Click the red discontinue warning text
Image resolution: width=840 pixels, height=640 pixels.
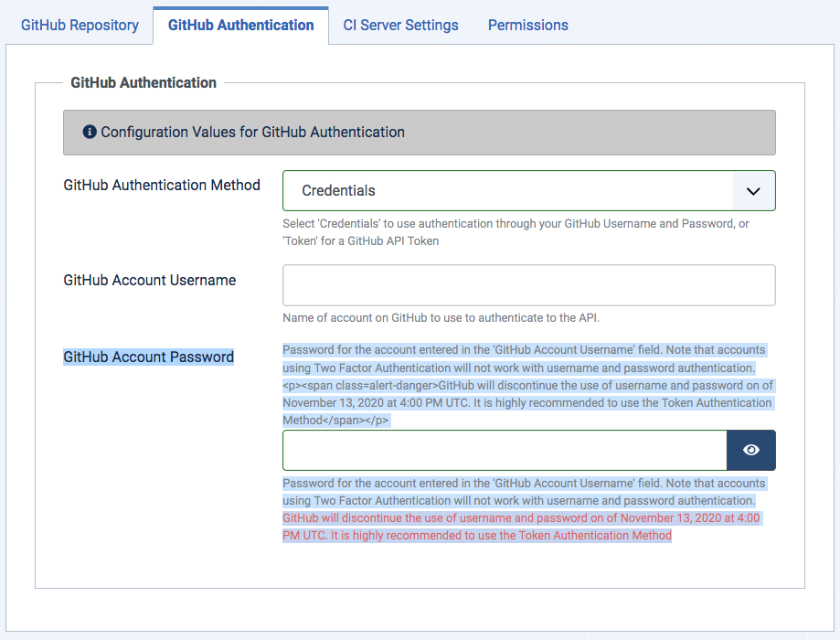tap(521, 527)
